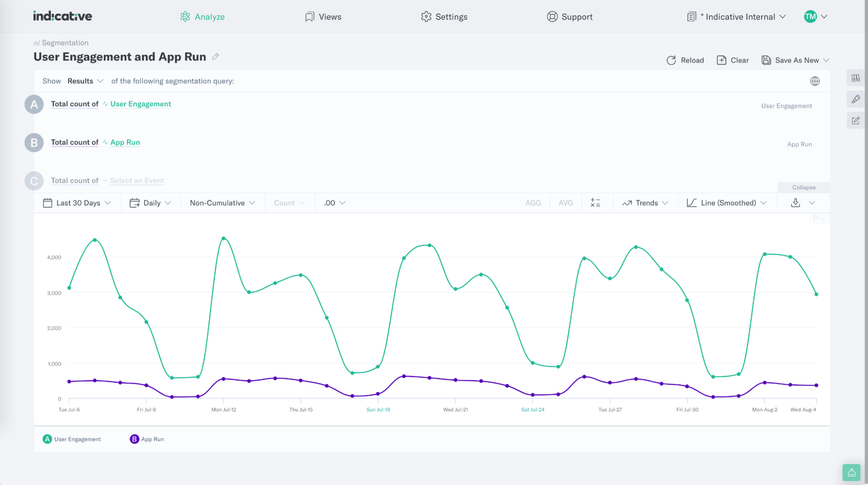
Task: Click the calendar icon beside Last 30 Days
Action: tap(47, 203)
